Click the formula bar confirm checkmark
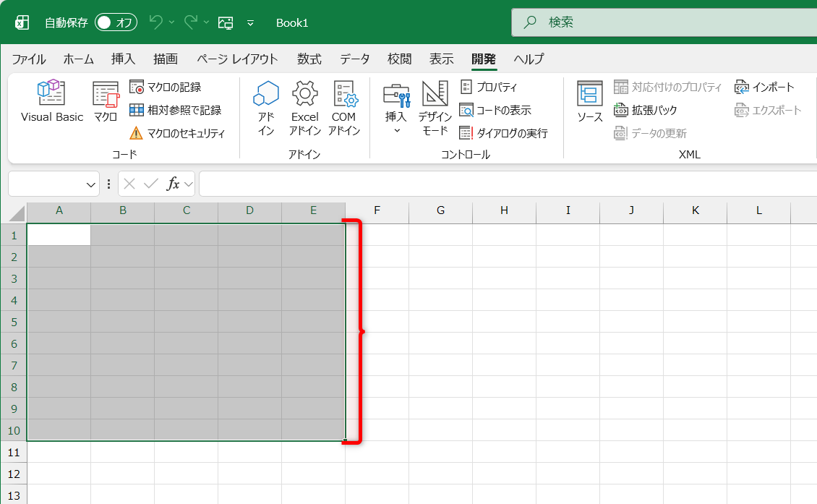Viewport: 817px width, 504px height. (x=151, y=184)
